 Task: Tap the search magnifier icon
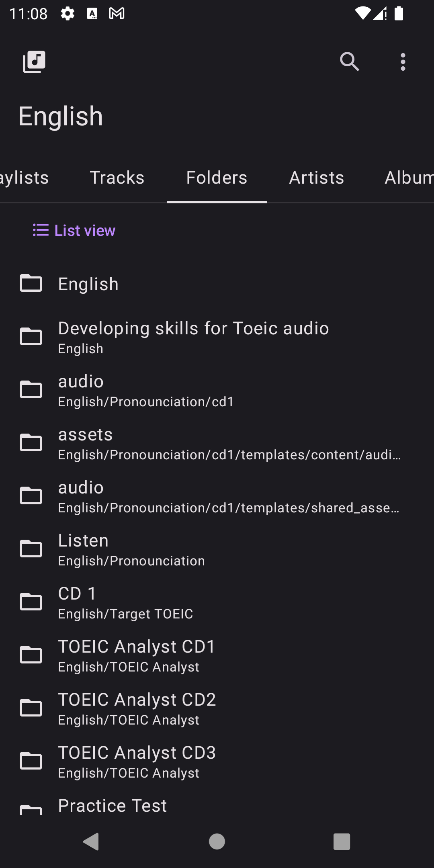[350, 62]
